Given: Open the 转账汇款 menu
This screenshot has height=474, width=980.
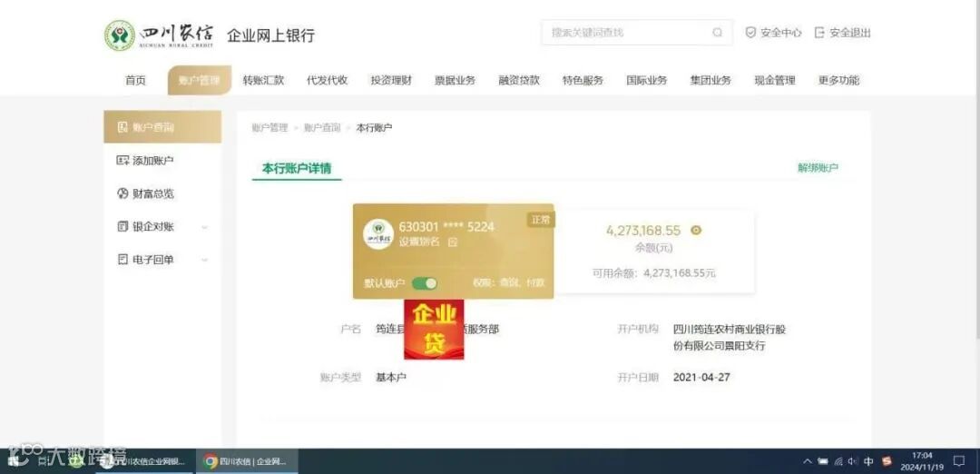Looking at the screenshot, I should click(263, 80).
